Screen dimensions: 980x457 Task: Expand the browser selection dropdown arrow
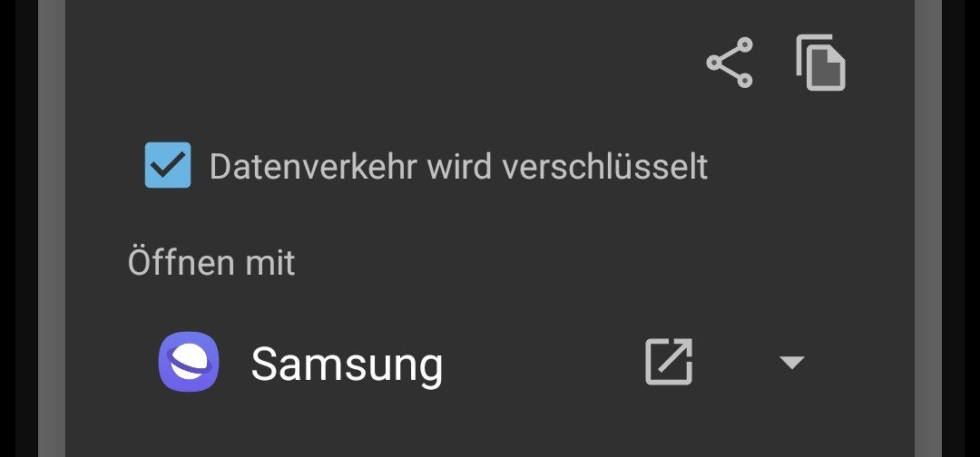pos(792,362)
